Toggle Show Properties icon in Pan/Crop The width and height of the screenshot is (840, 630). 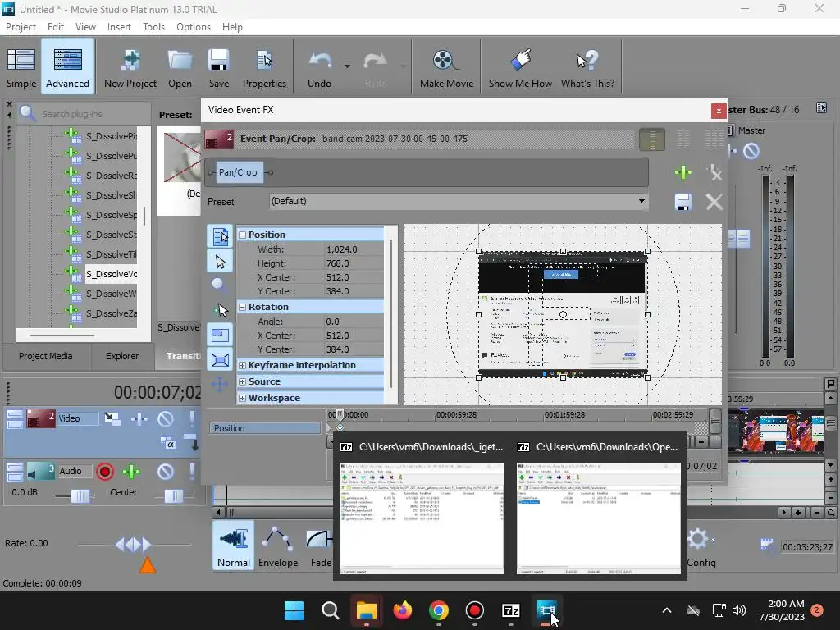(220, 236)
